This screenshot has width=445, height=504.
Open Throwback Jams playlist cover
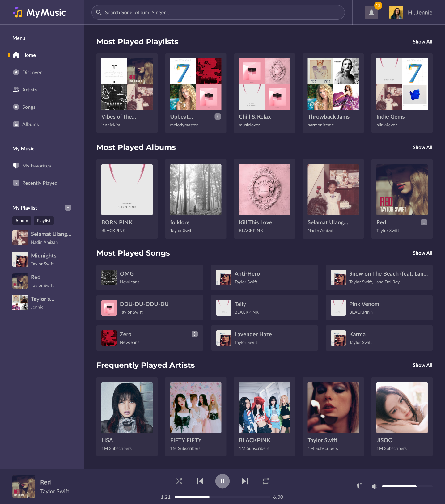point(333,84)
